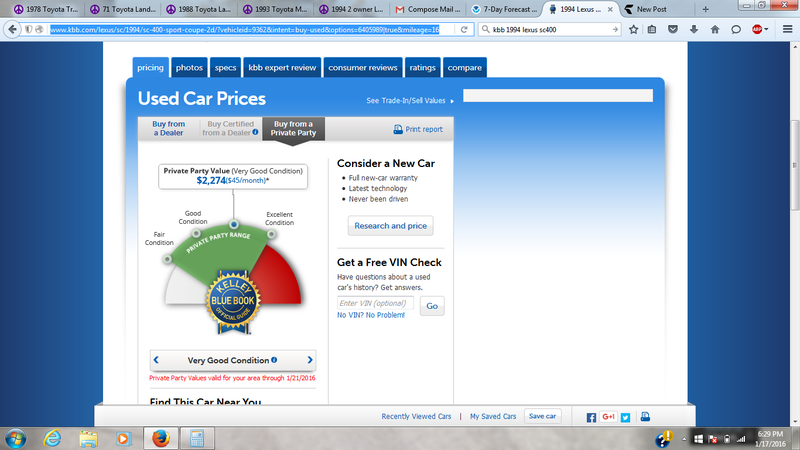Select Buy from a Private Party
800x450 pixels.
pyautogui.click(x=293, y=128)
